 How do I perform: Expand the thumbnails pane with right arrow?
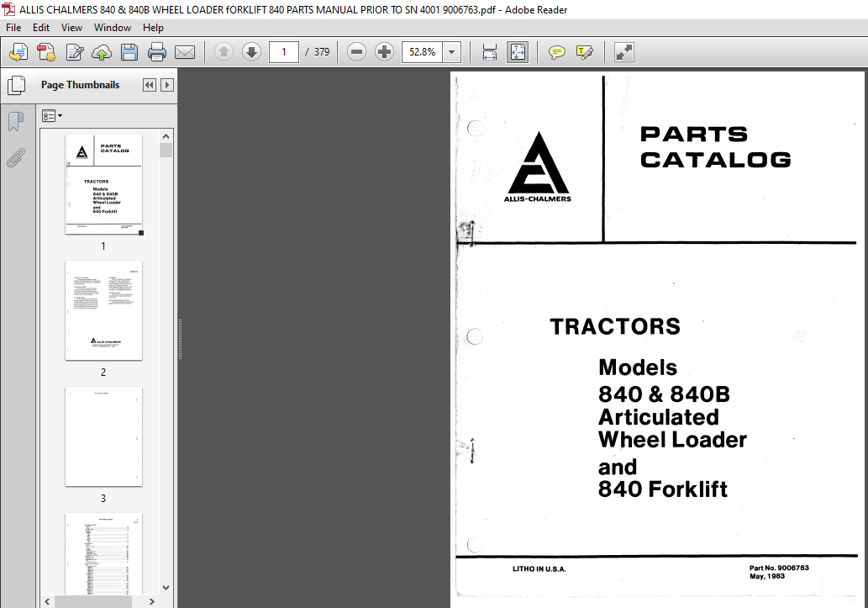point(166,85)
